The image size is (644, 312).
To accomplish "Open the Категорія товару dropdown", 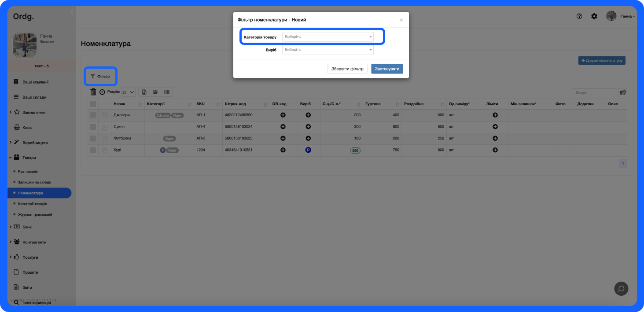I will (x=328, y=37).
